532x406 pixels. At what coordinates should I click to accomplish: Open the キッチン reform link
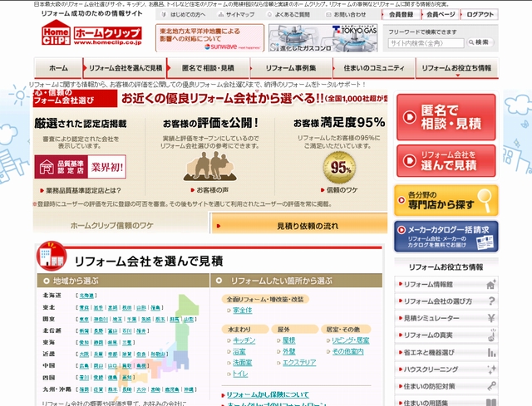pos(244,340)
